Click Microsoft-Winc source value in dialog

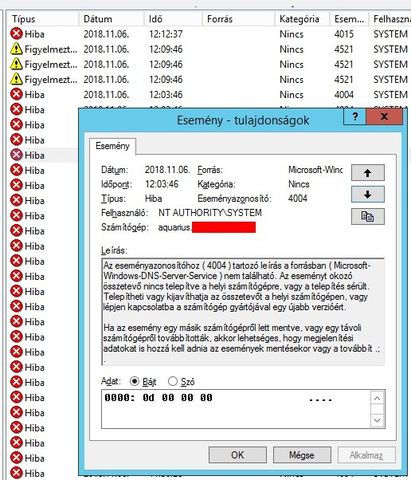(315, 170)
